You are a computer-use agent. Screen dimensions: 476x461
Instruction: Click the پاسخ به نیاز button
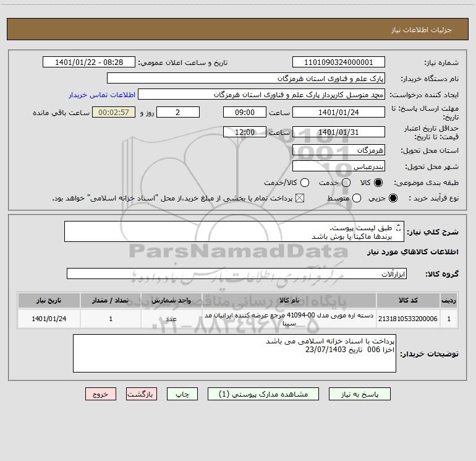point(359,394)
